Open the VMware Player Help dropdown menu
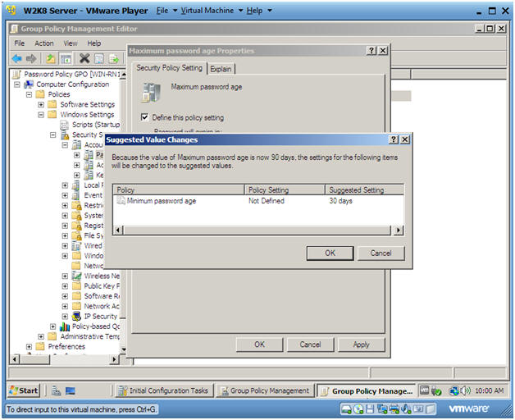This screenshot has width=515, height=420. pyautogui.click(x=259, y=11)
